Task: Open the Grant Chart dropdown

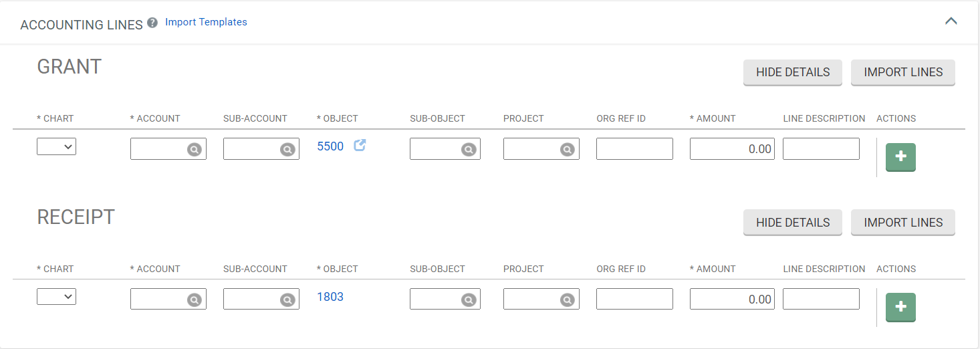Action: click(x=56, y=147)
